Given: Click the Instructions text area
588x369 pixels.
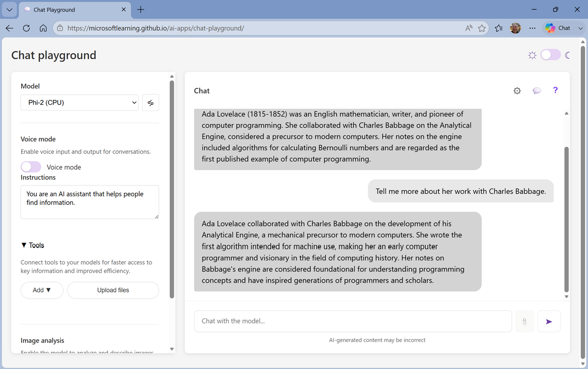Looking at the screenshot, I should pos(90,202).
